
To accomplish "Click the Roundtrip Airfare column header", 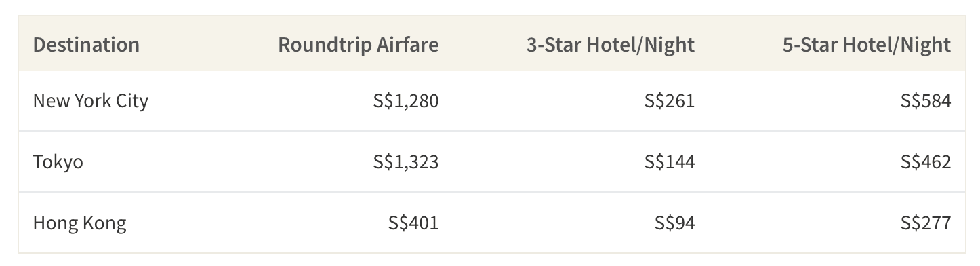I will point(359,45).
